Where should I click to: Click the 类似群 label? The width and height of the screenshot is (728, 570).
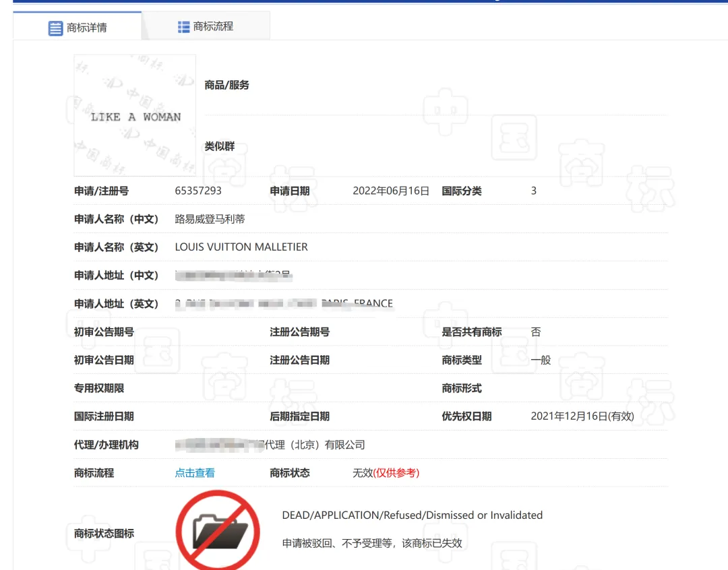tap(220, 146)
